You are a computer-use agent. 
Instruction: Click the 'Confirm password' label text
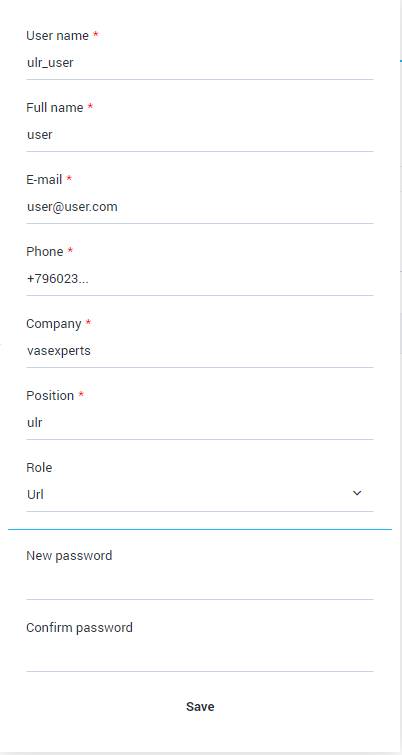point(79,628)
